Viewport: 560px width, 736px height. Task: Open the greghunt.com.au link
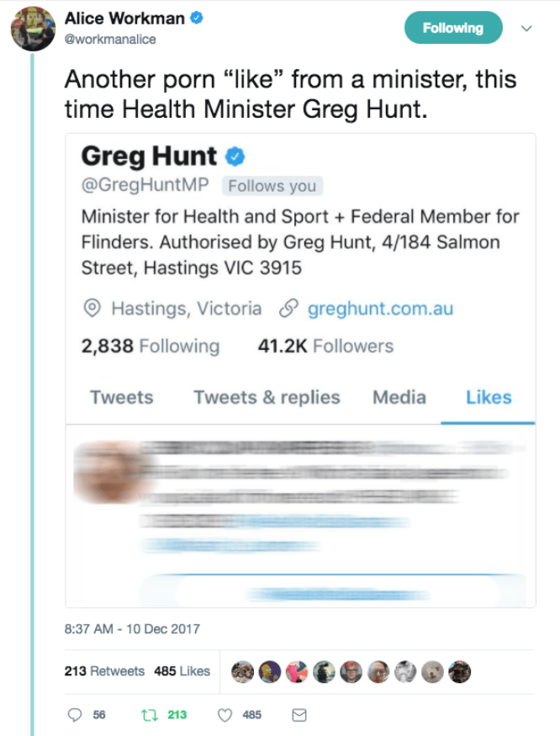click(x=380, y=309)
